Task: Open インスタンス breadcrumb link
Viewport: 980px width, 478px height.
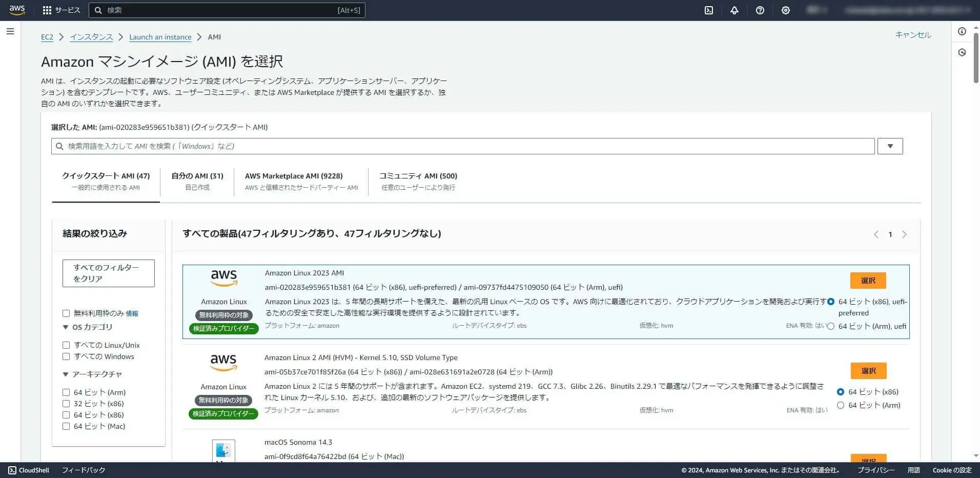Action: (x=91, y=37)
